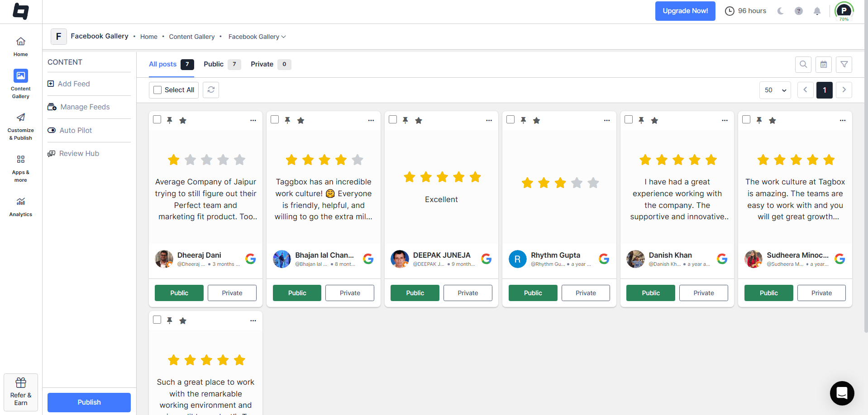
Task: Click the 96 hours clock indicator
Action: point(745,11)
